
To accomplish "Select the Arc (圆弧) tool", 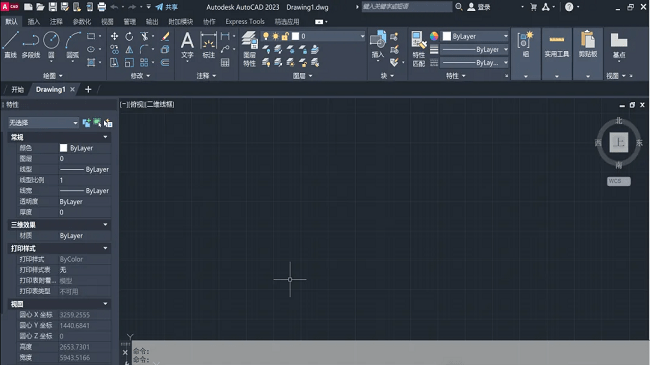I will 73,45.
